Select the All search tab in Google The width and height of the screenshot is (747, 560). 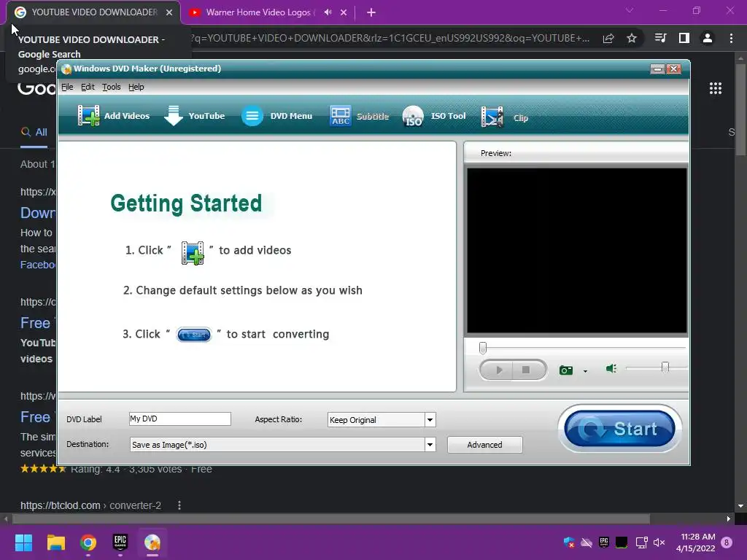point(34,133)
